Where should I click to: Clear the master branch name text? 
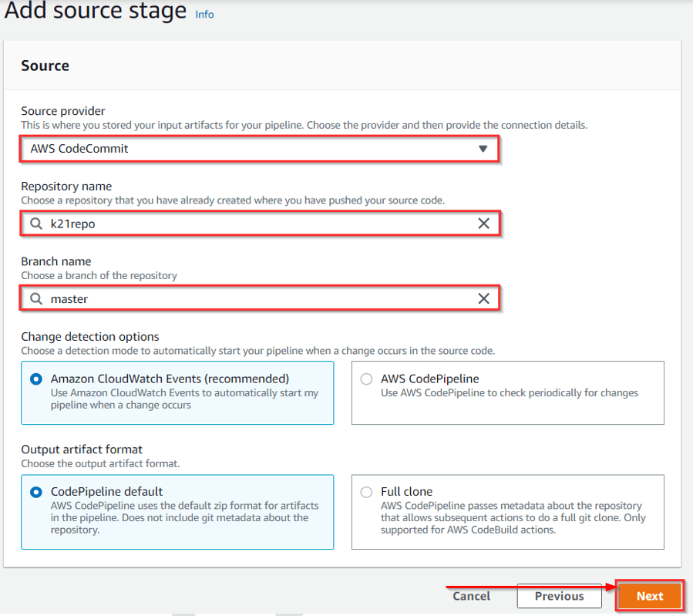click(x=484, y=298)
